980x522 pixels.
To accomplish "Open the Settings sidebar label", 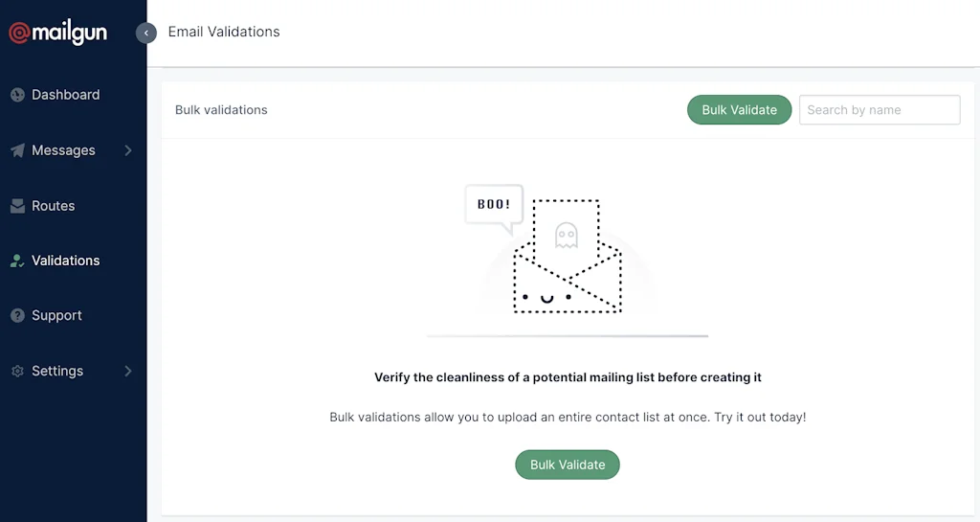I will pyautogui.click(x=57, y=371).
